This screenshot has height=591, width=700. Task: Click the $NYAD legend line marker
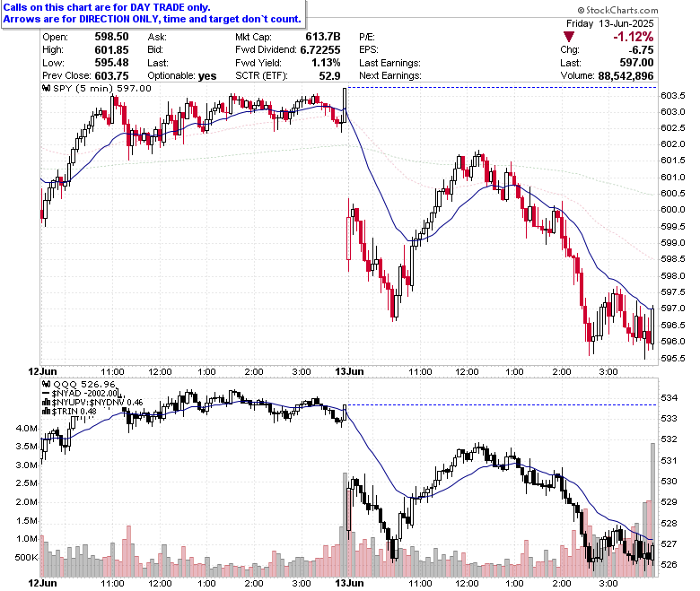coord(47,394)
